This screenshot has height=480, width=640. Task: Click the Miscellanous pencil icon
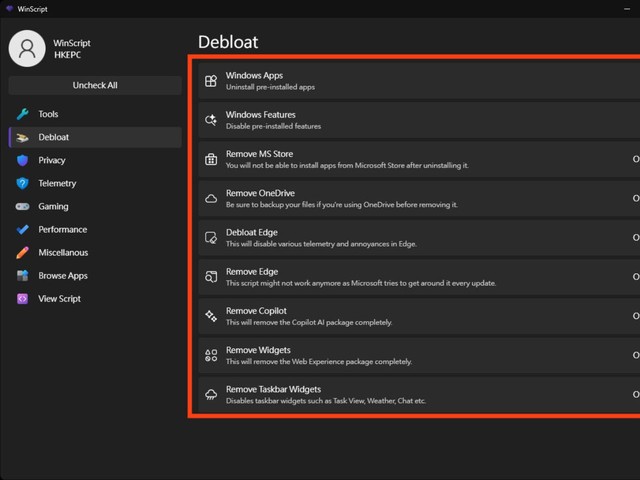coord(22,253)
